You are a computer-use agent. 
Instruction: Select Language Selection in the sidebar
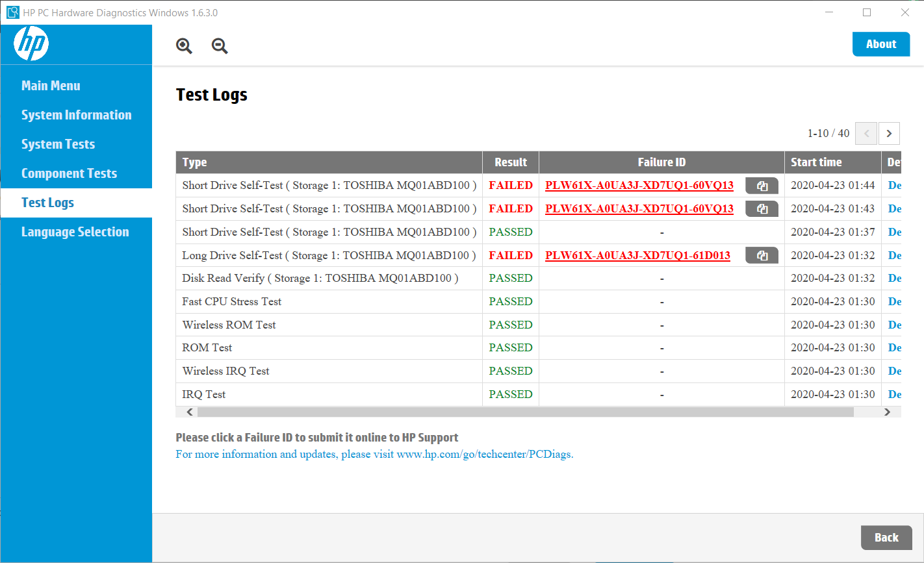75,231
